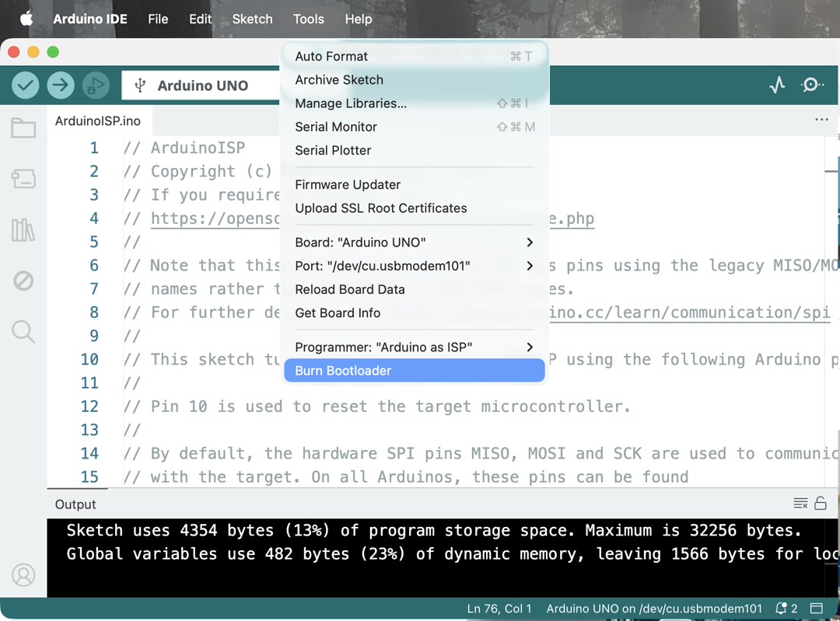840x621 pixels.
Task: Click the arduino.cc communication/spi link on line 8
Action: coord(690,312)
